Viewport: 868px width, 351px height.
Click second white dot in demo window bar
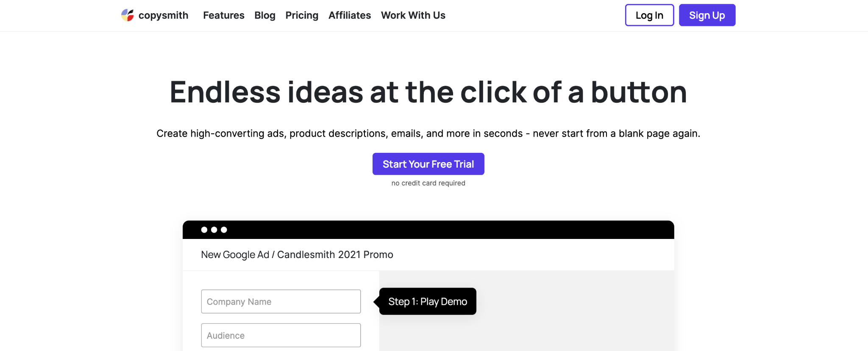pos(214,230)
